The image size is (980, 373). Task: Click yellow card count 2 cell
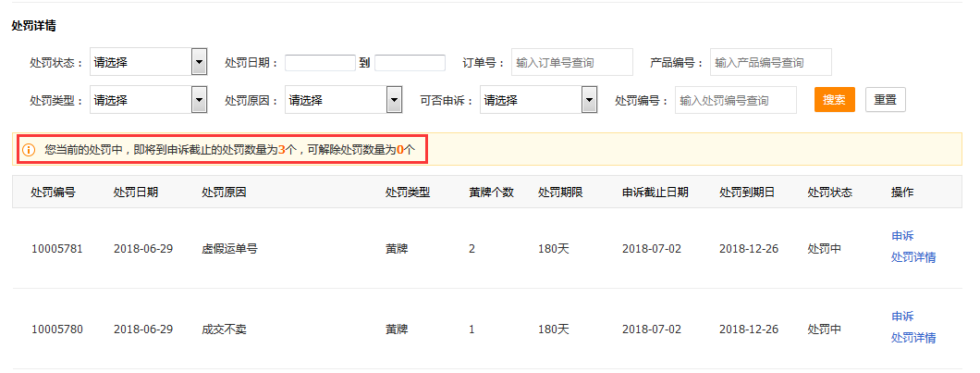[472, 248]
